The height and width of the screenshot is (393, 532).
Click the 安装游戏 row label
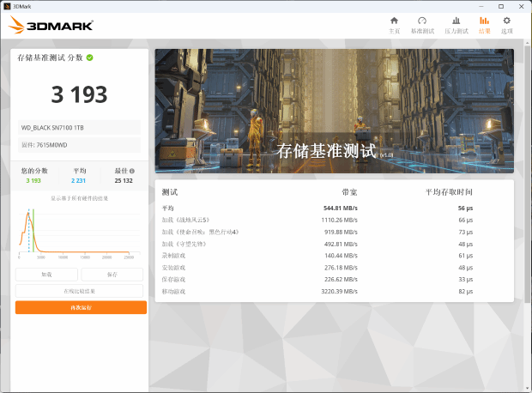click(x=173, y=268)
